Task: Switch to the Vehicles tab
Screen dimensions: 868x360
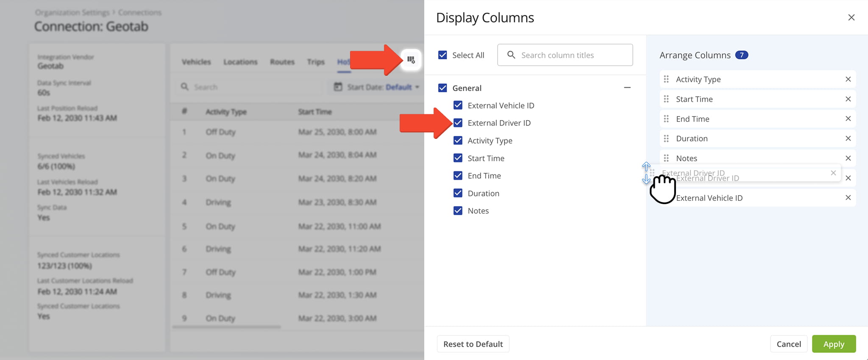Action: coord(196,62)
